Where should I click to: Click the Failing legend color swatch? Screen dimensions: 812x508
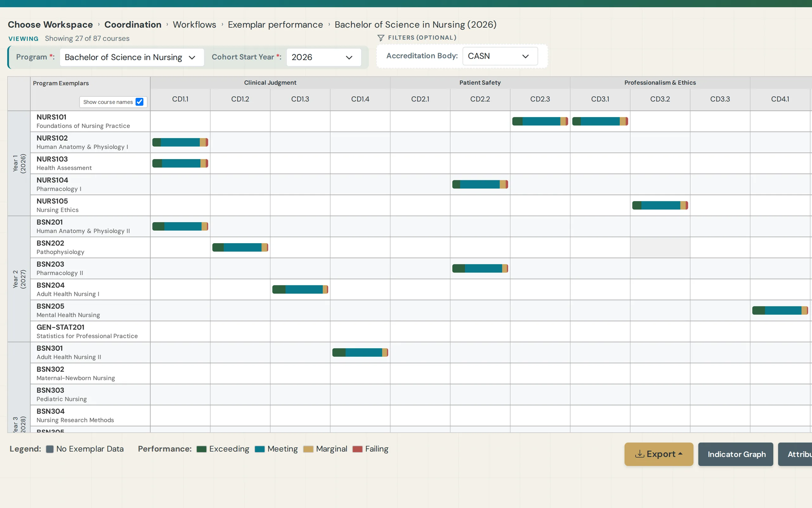point(357,449)
